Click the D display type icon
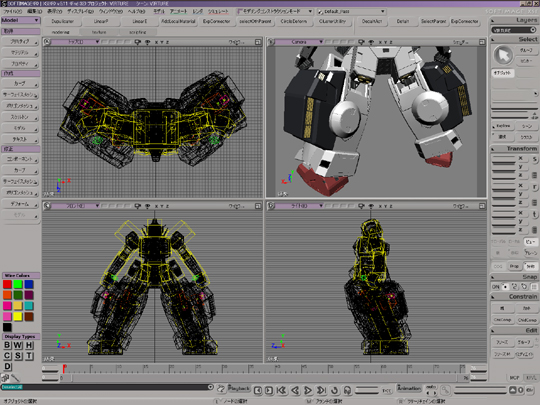Viewport: 540px width, 405px height. 7,366
